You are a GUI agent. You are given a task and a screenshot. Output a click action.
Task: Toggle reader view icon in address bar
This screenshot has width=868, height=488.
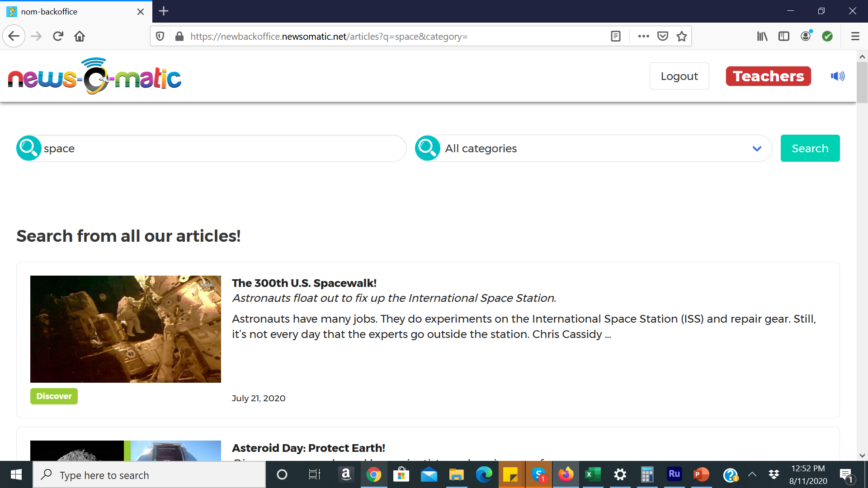[615, 36]
